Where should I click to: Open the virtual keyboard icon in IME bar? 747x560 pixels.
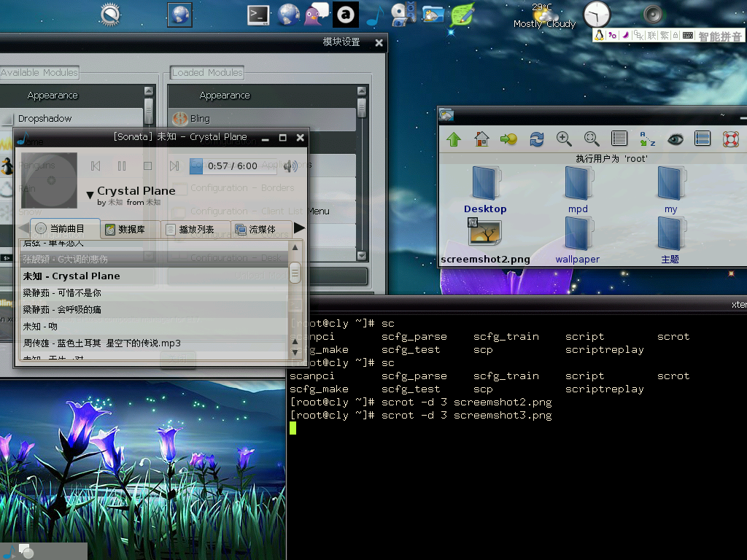click(687, 35)
